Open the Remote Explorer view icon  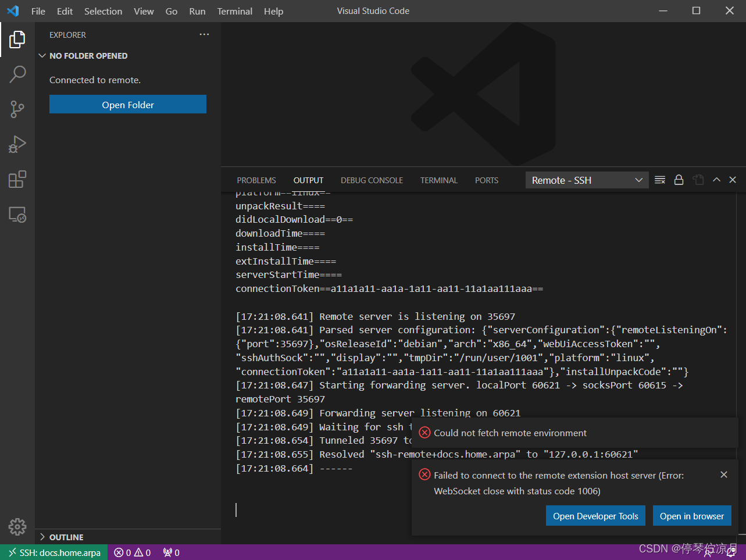tap(17, 215)
